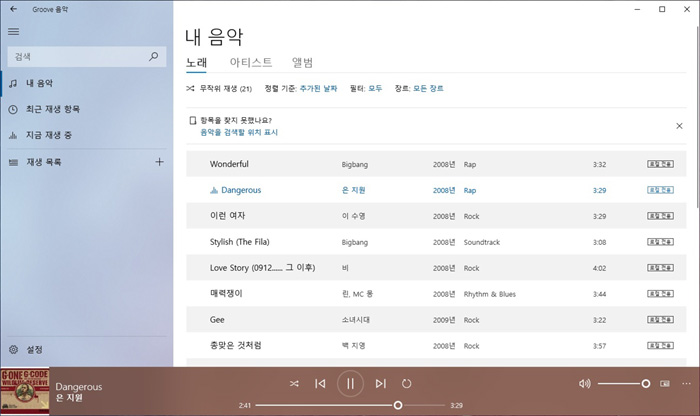Viewport: 700px width, 416px height.
Task: Toggle shuffle in the playback bar
Action: tap(294, 383)
